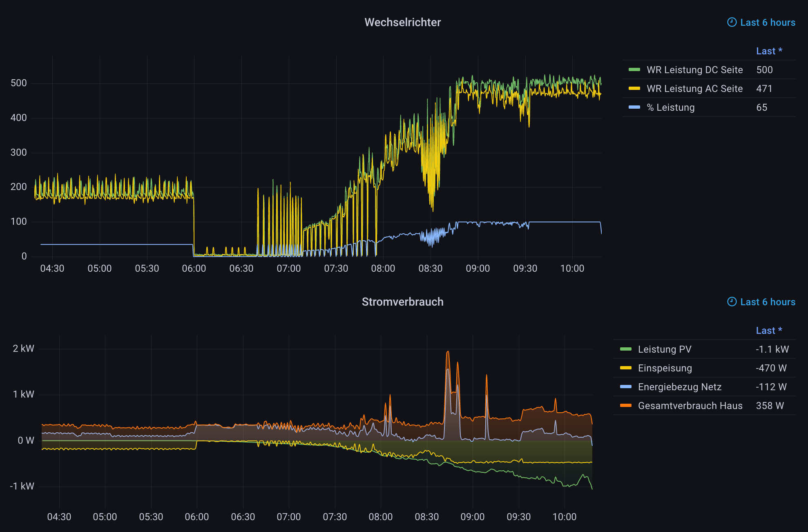Click the 0 W y-axis label
The height and width of the screenshot is (532, 808).
pyautogui.click(x=26, y=440)
